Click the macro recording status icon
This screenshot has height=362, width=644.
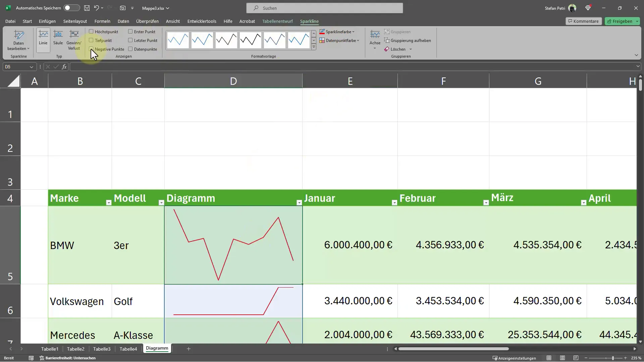tap(31, 358)
